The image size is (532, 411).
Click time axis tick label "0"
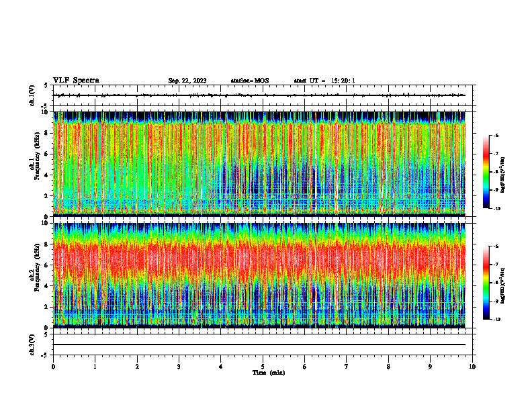(53, 367)
